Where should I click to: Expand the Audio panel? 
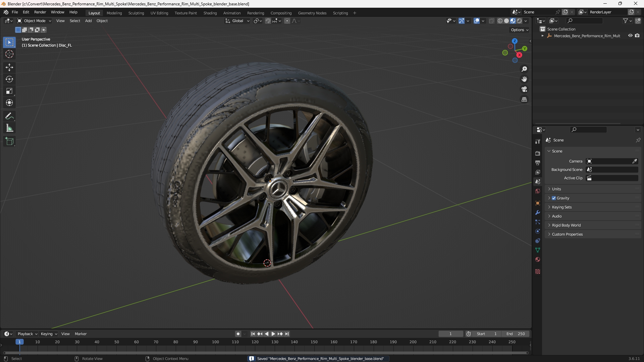tap(593, 216)
